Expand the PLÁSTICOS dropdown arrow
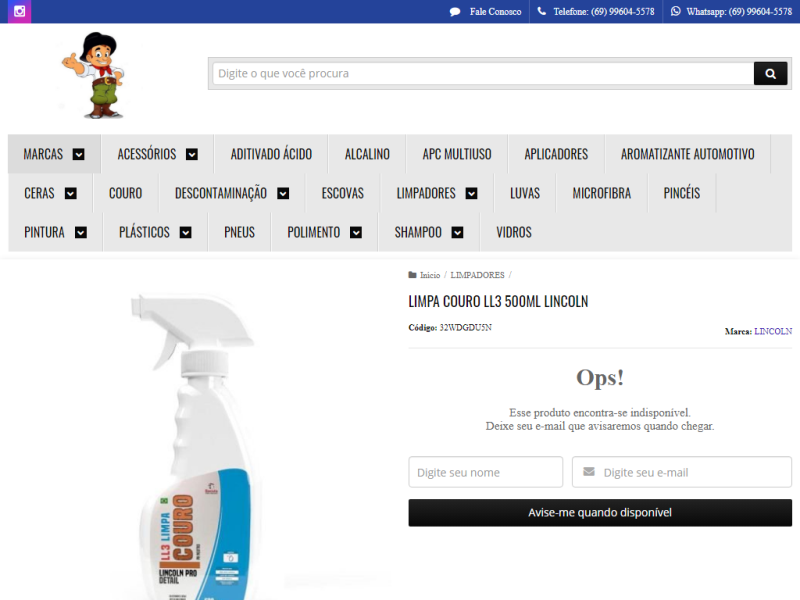The height and width of the screenshot is (600, 800). click(x=186, y=233)
